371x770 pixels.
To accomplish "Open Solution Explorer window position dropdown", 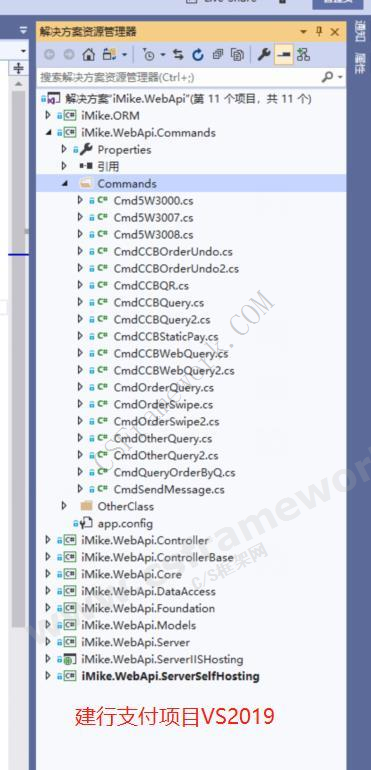I will (304, 32).
